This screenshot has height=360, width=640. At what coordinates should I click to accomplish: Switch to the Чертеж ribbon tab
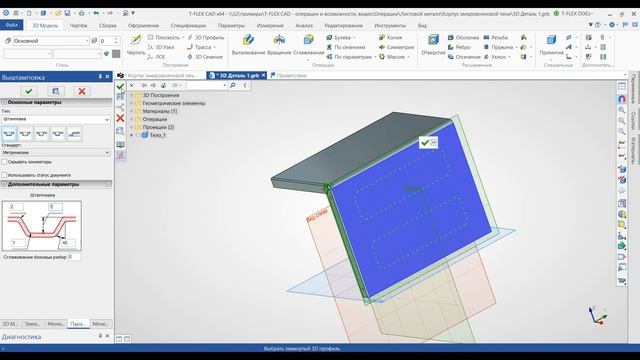tap(78, 25)
